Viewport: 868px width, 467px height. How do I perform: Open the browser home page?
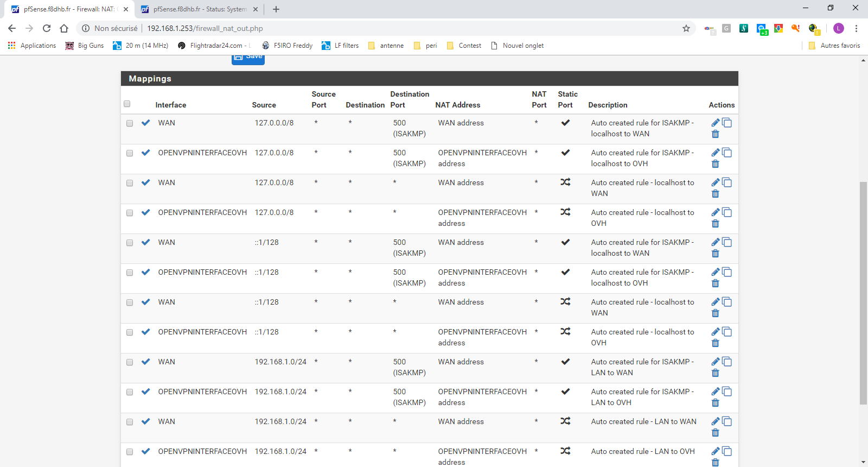pyautogui.click(x=64, y=28)
